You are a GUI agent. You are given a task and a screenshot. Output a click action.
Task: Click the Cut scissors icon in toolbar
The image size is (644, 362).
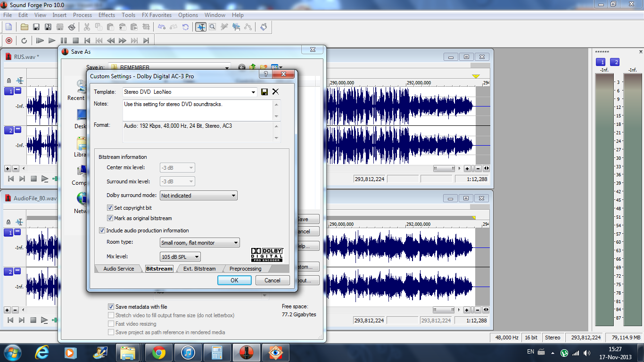[87, 27]
